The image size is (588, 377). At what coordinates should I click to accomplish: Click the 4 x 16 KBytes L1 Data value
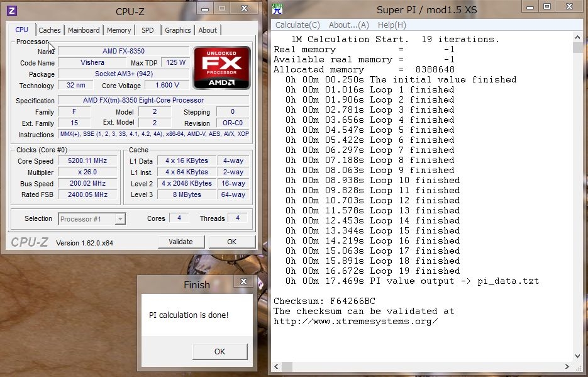pos(187,160)
